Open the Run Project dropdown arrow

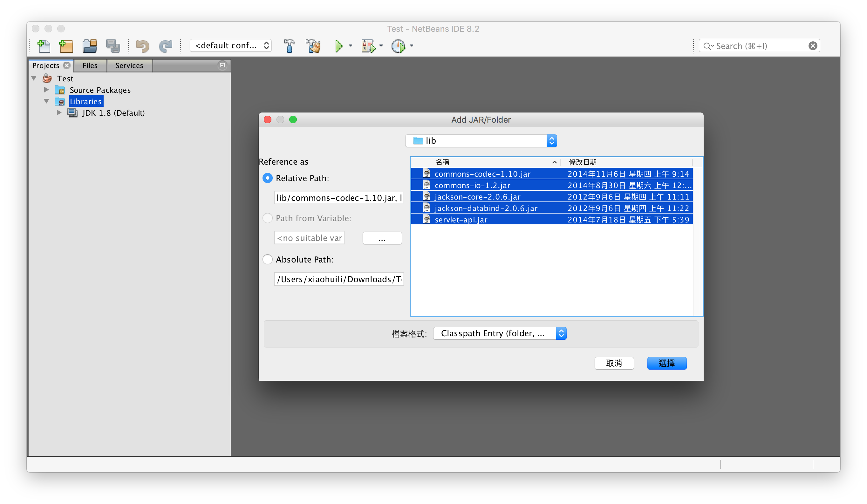point(351,46)
